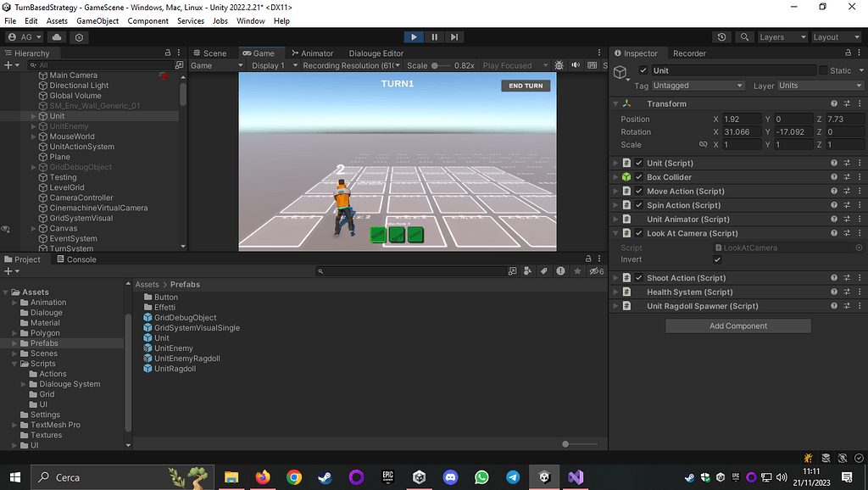The image size is (868, 490).
Task: Uncheck the Invert option on Look At Camera
Action: 717,259
